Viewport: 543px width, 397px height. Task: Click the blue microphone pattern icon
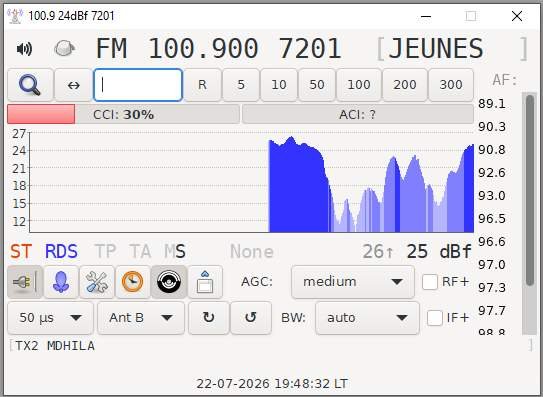point(61,282)
